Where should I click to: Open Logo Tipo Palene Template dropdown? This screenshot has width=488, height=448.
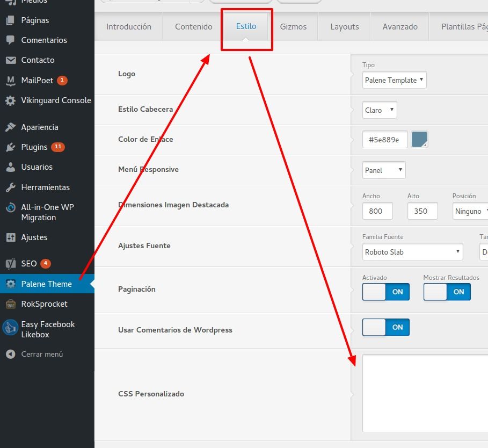(394, 80)
